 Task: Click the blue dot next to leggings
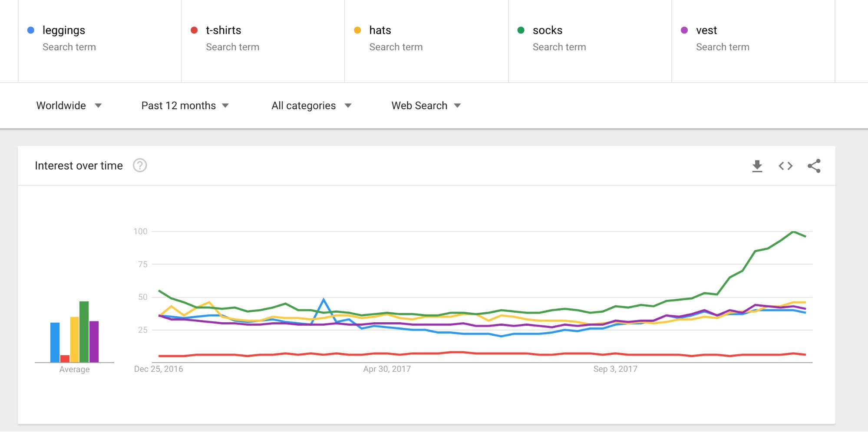(31, 30)
